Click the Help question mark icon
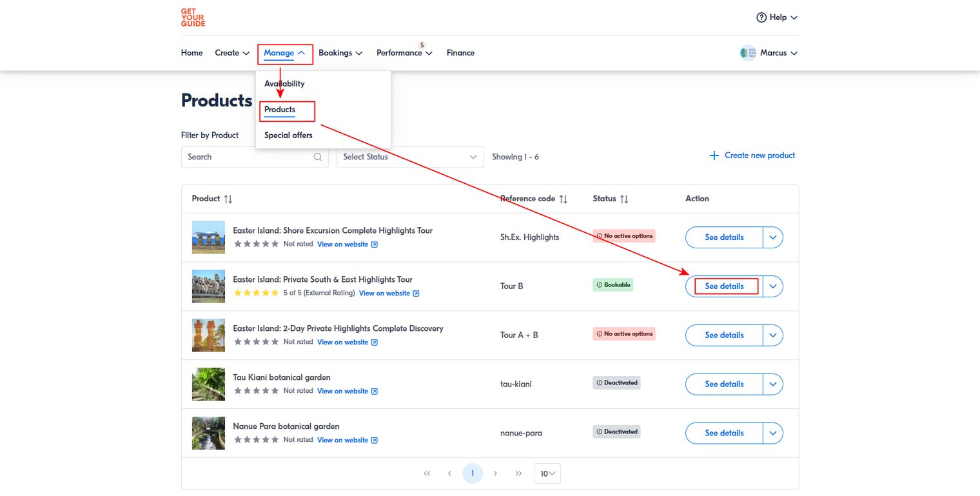 coord(761,17)
